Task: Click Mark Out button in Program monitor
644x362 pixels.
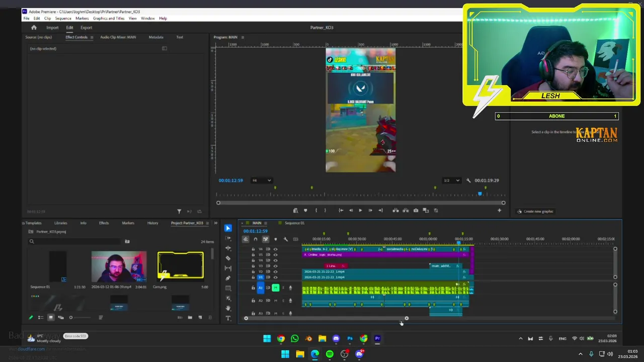Action: click(x=325, y=211)
